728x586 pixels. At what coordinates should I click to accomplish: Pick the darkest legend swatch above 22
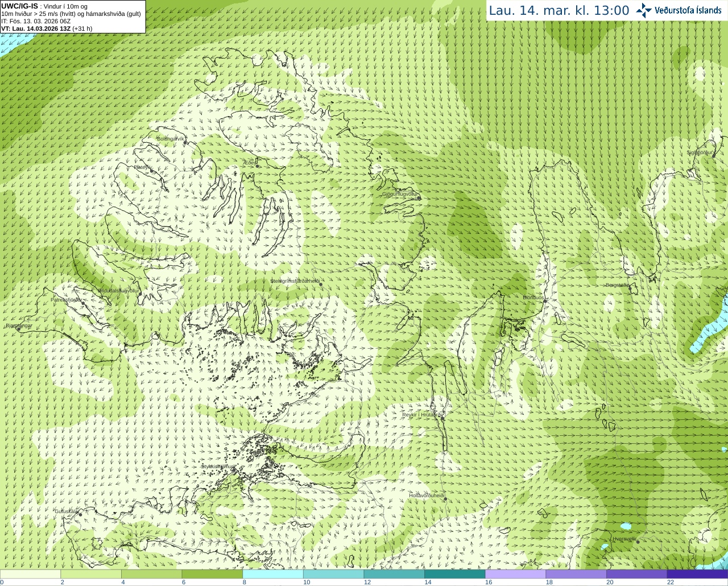[697, 574]
